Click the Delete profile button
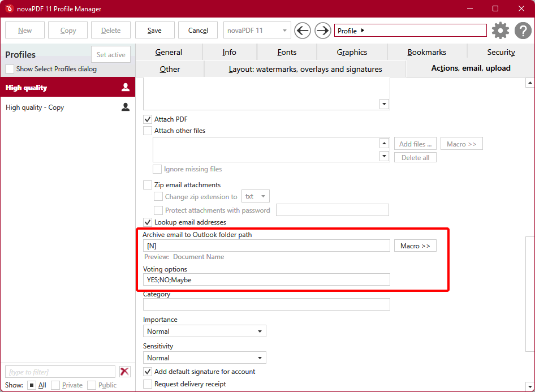This screenshot has width=535, height=392. point(111,31)
